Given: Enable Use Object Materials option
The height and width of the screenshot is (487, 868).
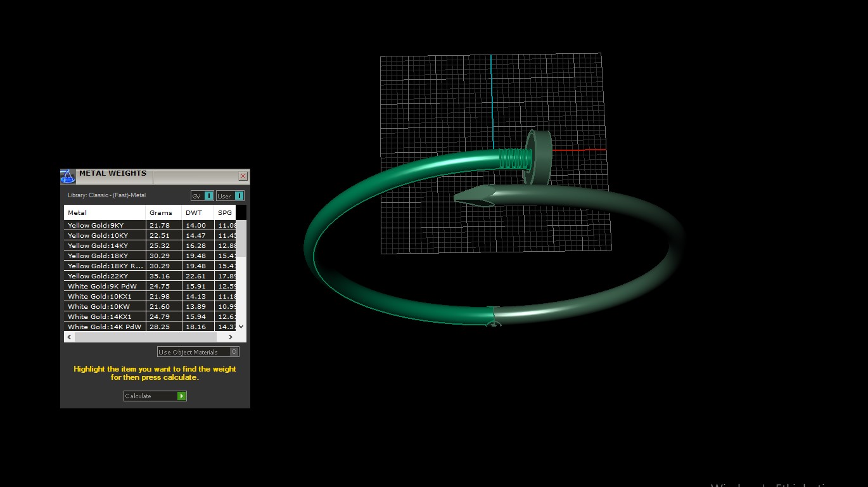Looking at the screenshot, I should click(x=198, y=352).
